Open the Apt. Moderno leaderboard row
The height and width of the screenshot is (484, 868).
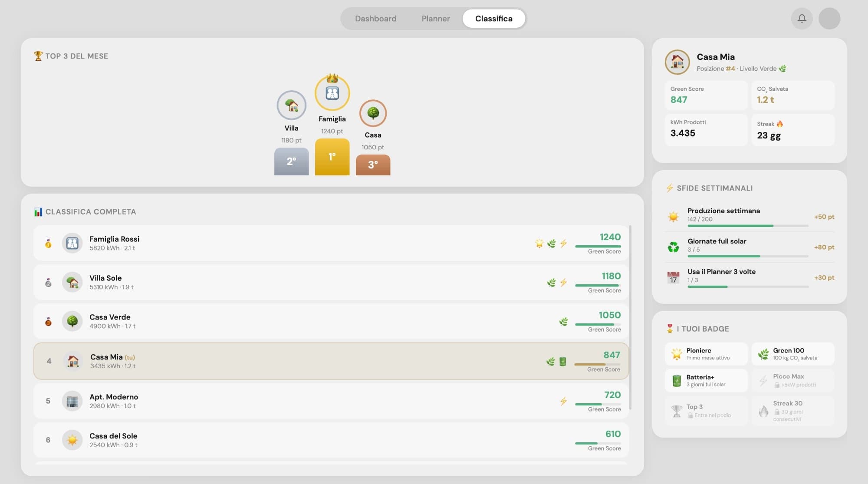click(331, 401)
